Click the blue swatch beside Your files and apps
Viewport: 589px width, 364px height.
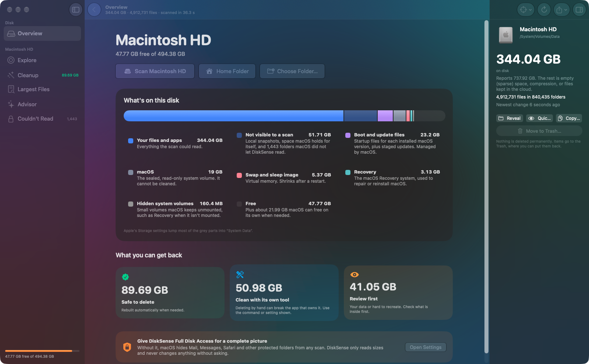pos(131,140)
